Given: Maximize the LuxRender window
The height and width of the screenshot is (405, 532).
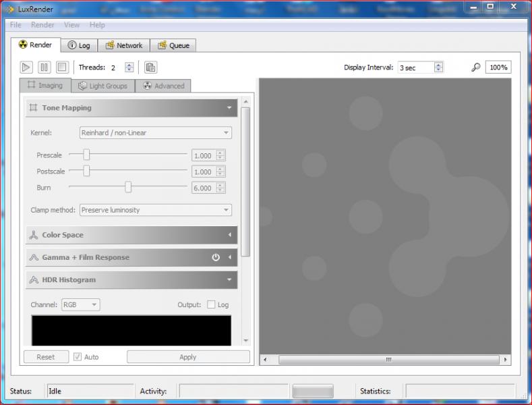Looking at the screenshot, I should [x=490, y=7].
